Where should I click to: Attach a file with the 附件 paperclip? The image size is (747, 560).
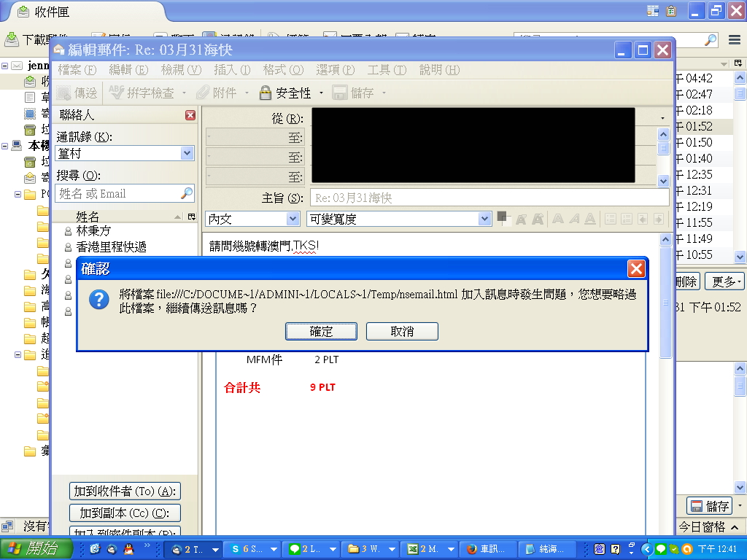click(217, 93)
